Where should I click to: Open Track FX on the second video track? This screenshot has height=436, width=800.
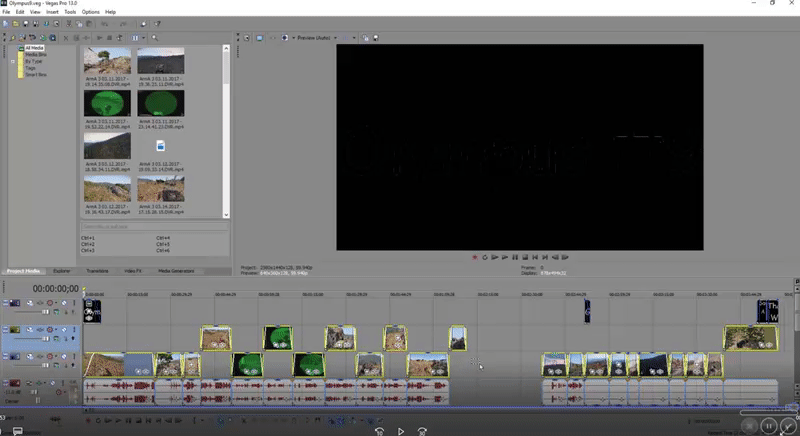[40, 329]
